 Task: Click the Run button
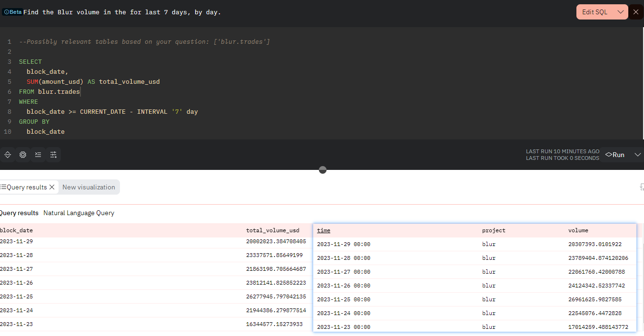click(614, 155)
